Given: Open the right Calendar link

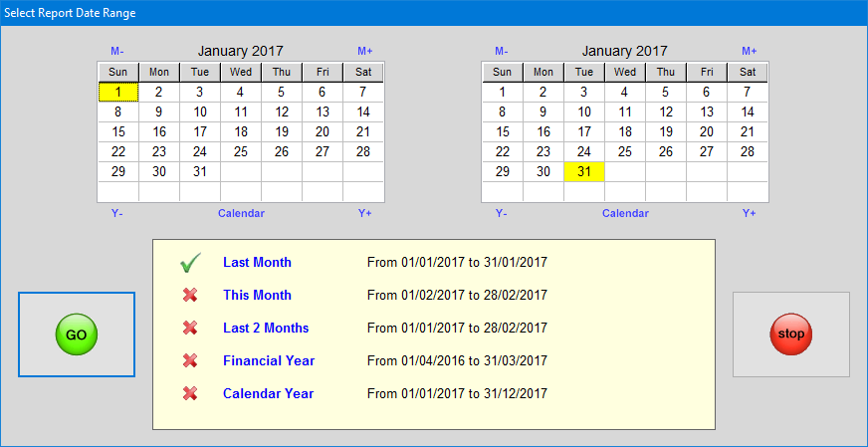Looking at the screenshot, I should 625,213.
